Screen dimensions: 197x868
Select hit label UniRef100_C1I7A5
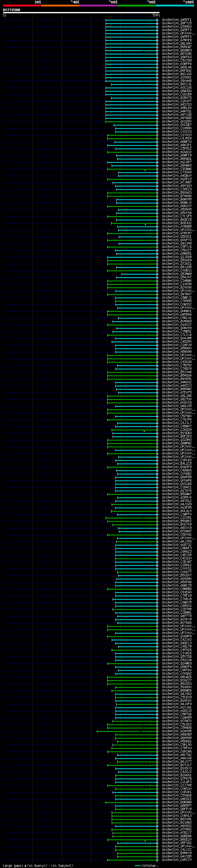point(177,785)
